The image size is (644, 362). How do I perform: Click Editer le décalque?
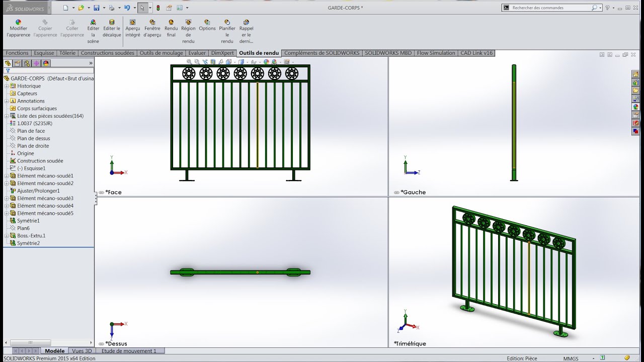pos(112,29)
